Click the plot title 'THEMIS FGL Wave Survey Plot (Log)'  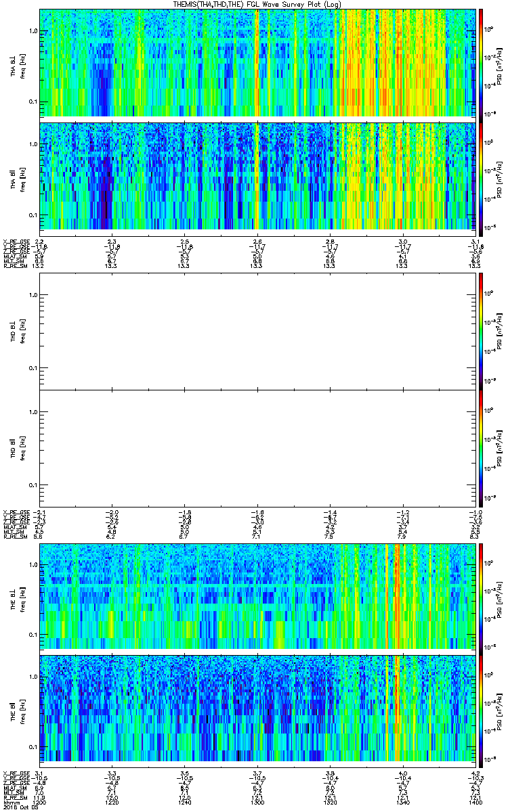click(257, 4)
